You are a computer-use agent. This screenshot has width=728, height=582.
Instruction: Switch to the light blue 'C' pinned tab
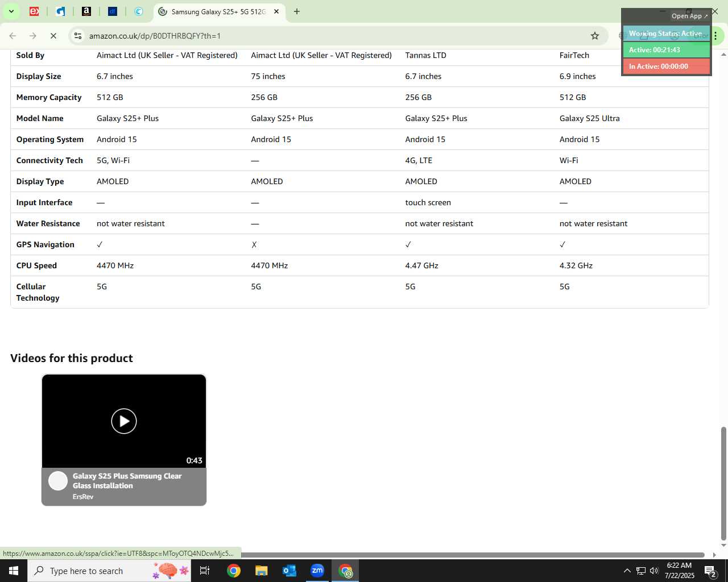point(139,11)
